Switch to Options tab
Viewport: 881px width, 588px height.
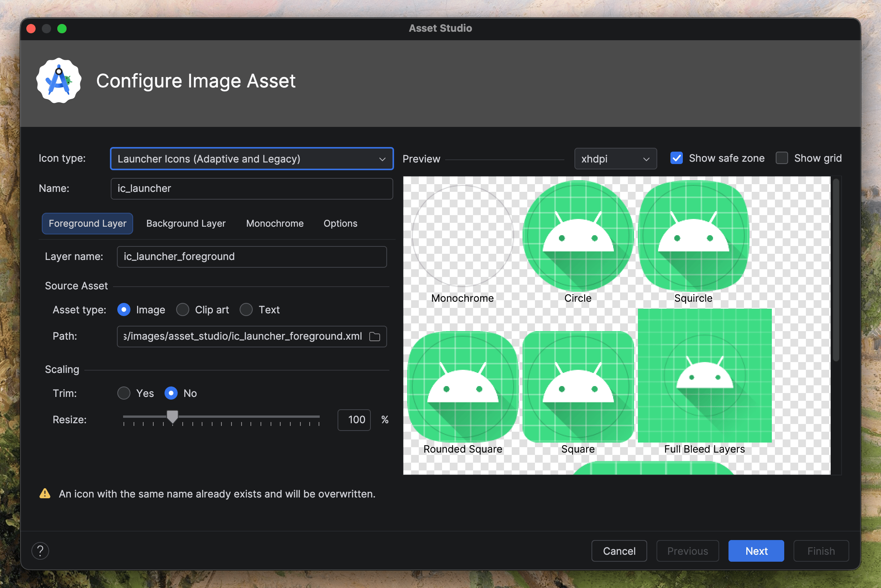point(341,224)
